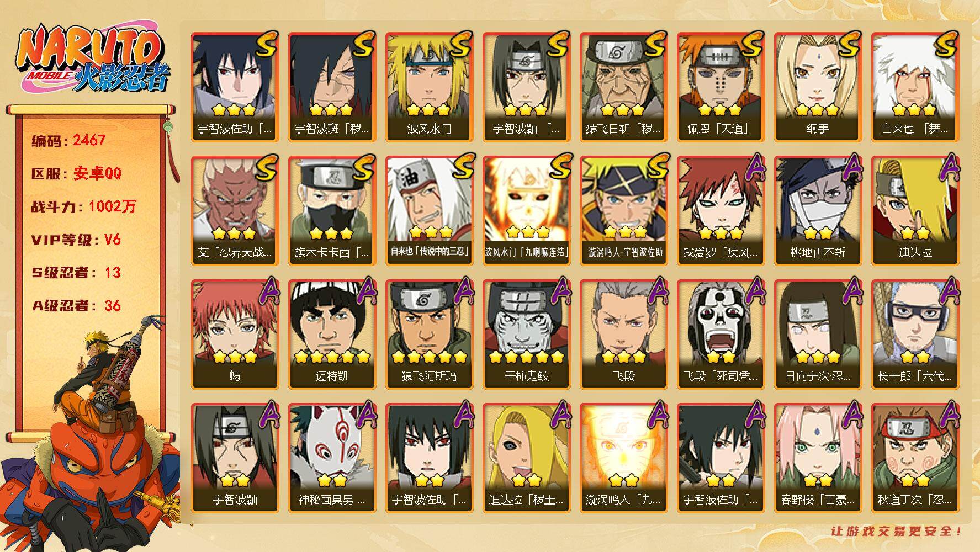The width and height of the screenshot is (980, 552).
Task: Click the 编码: 2467 text line
Action: click(x=68, y=140)
